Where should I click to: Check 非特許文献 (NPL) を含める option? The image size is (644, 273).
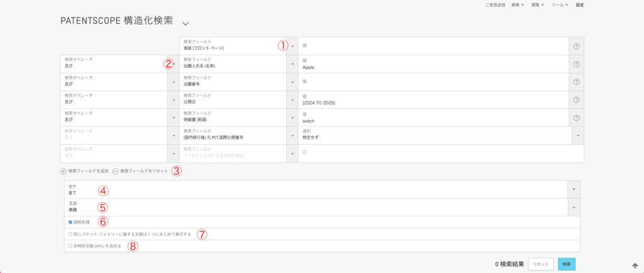(x=70, y=246)
